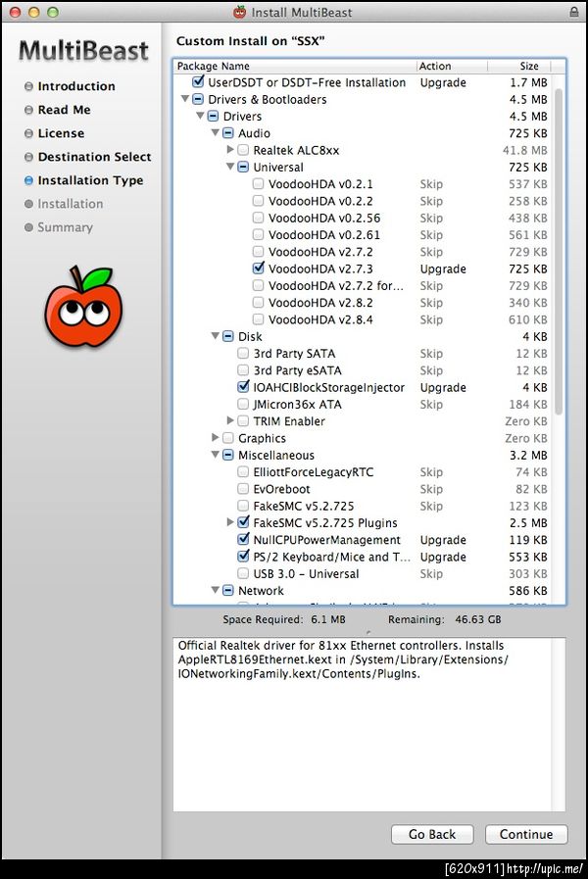Click the MultiBeast title bar app icon
Viewport: 588px width, 879px height.
[x=240, y=12]
